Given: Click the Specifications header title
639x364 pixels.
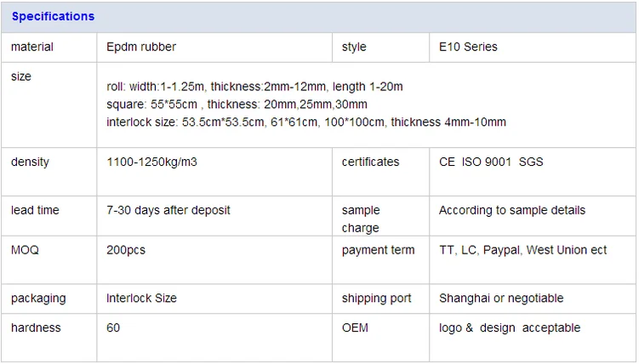Looking at the screenshot, I should click(x=53, y=16).
